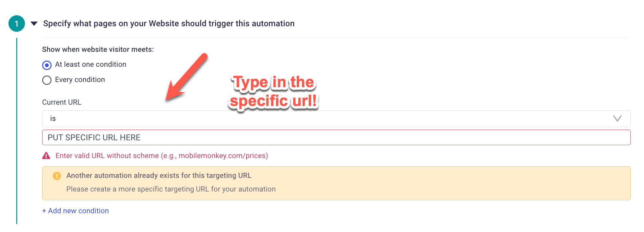Open the Current URL operator dropdown

[x=336, y=119]
